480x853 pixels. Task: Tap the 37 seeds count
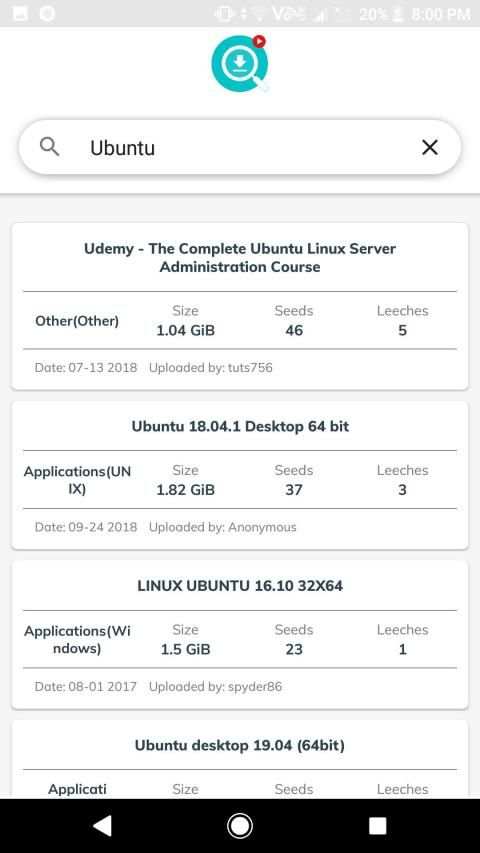[294, 490]
